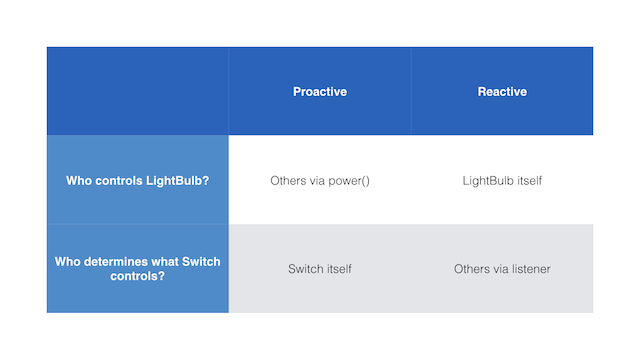Click the "Others via power()" cell
Image resolution: width=640 pixels, height=360 pixels.
click(320, 180)
